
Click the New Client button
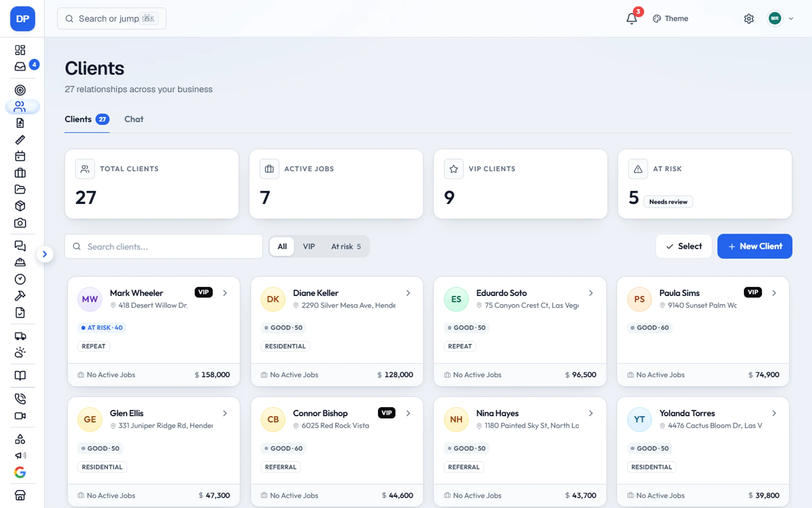(754, 246)
